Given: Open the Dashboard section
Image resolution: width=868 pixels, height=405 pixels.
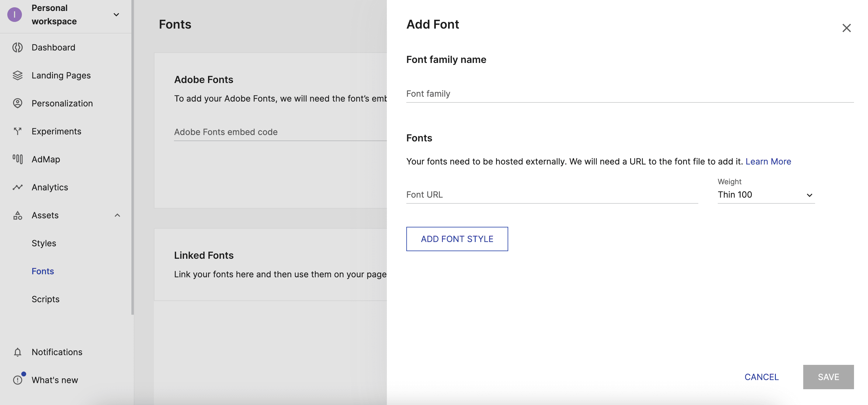Looking at the screenshot, I should pos(53,47).
